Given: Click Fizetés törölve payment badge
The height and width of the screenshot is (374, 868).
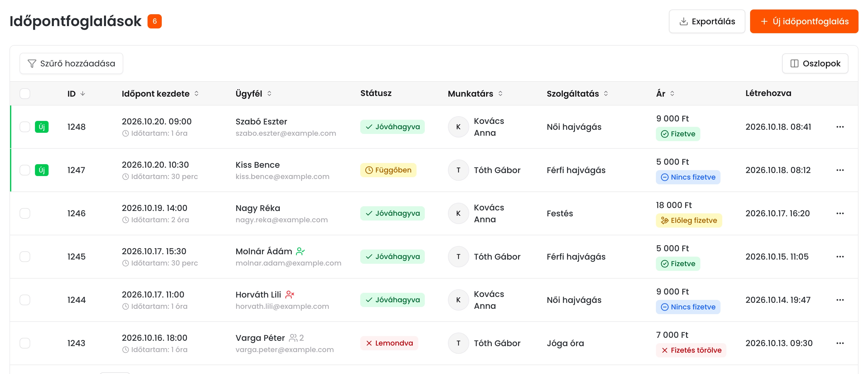Looking at the screenshot, I should (691, 350).
